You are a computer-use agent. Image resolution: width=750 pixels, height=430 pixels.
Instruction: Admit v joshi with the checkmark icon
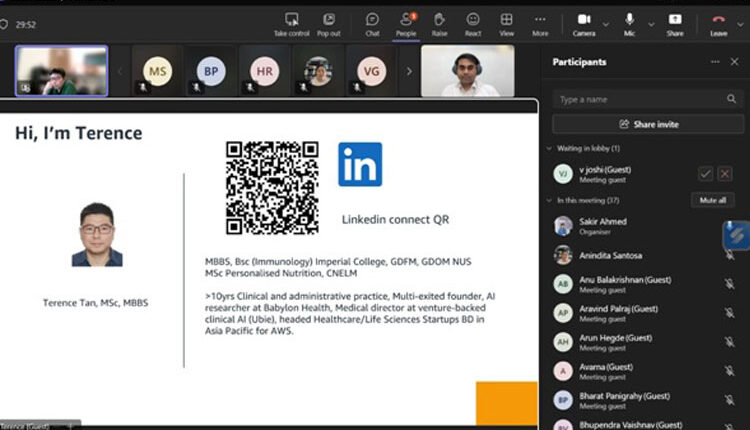click(705, 174)
